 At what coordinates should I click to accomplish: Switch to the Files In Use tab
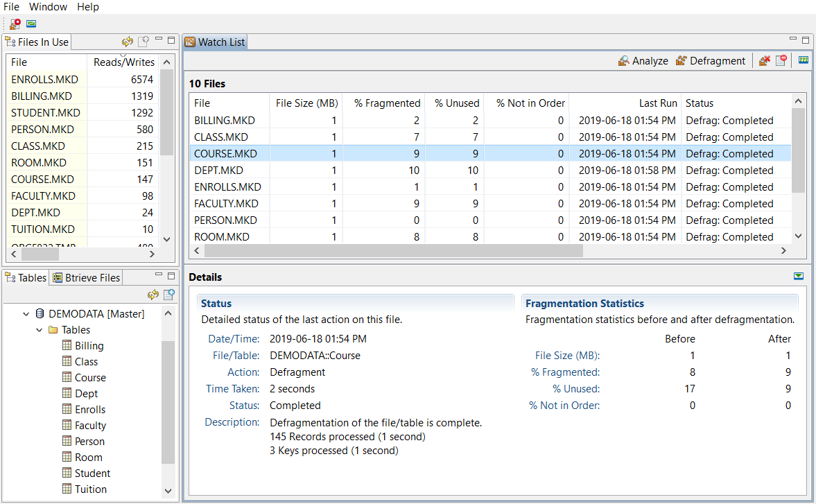pos(37,42)
